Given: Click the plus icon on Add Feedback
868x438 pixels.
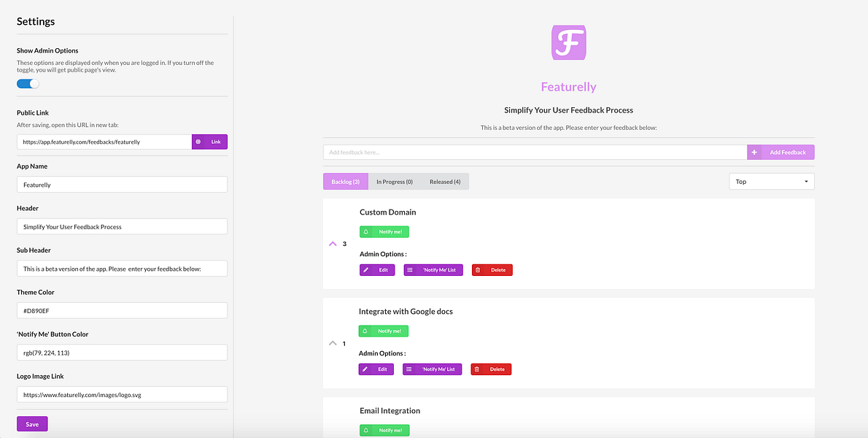Looking at the screenshot, I should [x=754, y=153].
